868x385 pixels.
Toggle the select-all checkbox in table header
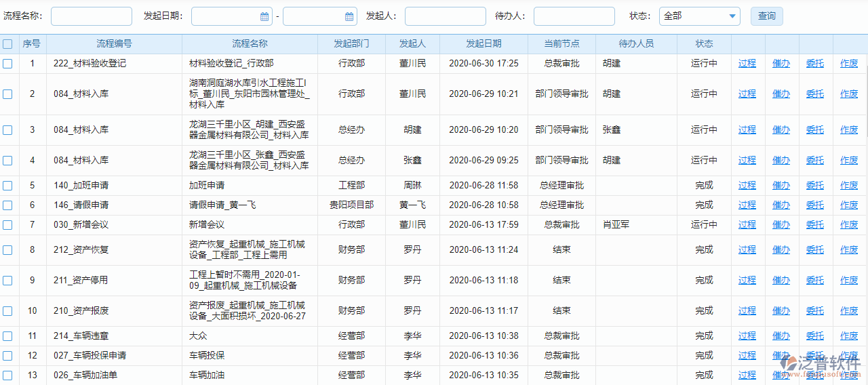[x=7, y=44]
